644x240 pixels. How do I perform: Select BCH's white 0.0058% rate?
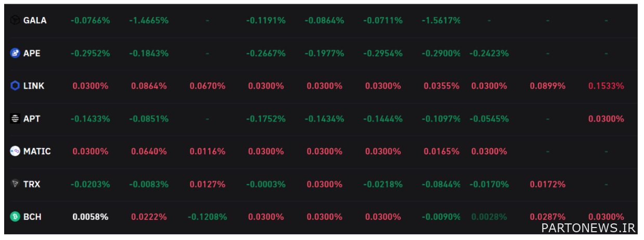click(90, 217)
